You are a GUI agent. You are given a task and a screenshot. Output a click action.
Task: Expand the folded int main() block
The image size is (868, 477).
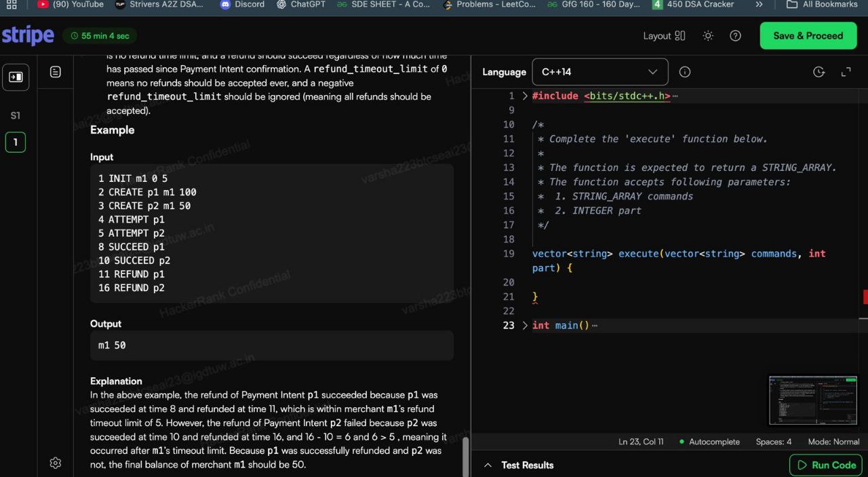tap(524, 326)
